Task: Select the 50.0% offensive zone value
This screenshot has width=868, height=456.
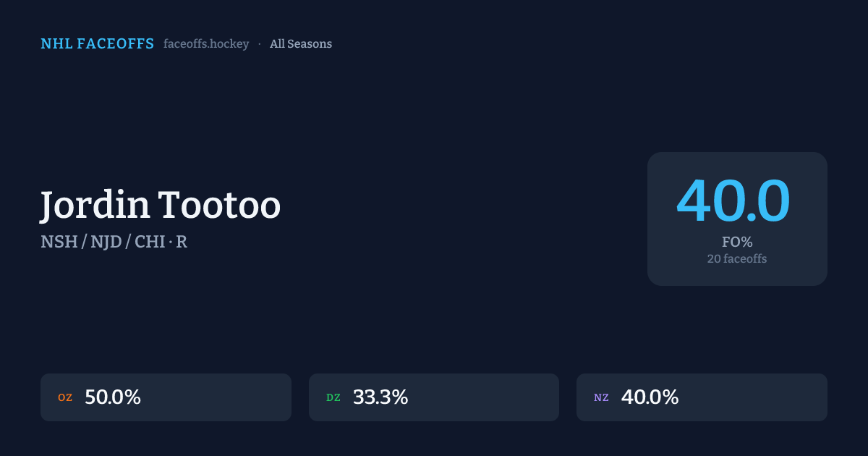Action: pyautogui.click(x=113, y=397)
